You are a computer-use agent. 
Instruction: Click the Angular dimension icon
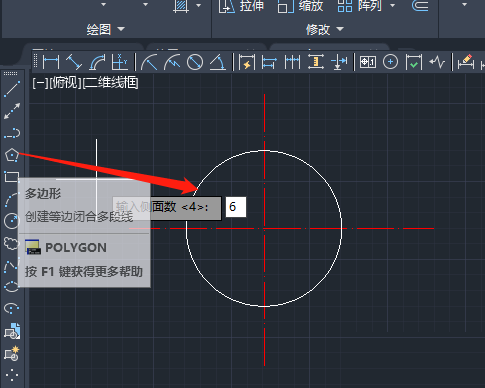click(218, 62)
